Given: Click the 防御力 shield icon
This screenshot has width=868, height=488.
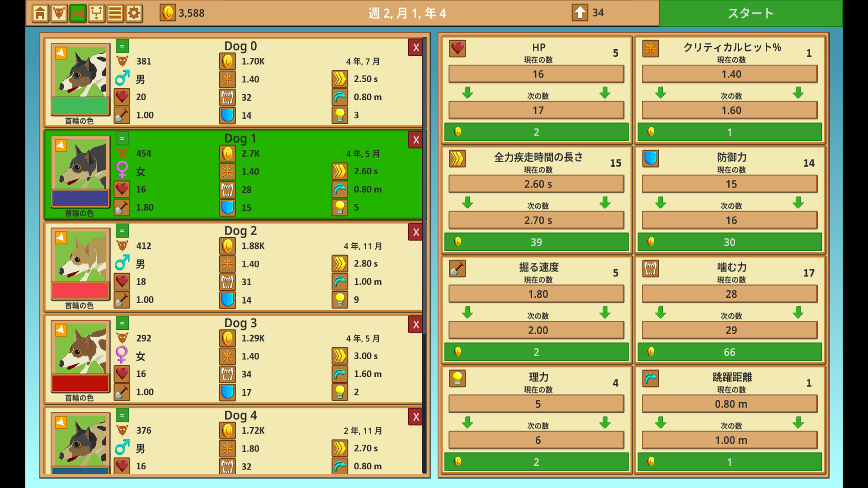Looking at the screenshot, I should coord(651,159).
